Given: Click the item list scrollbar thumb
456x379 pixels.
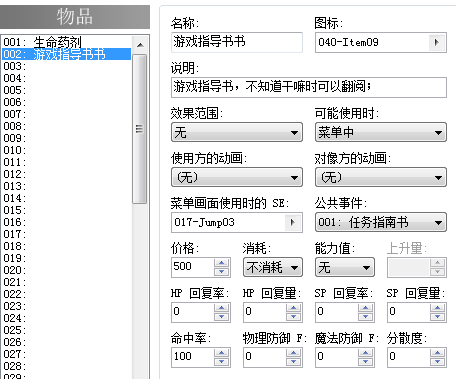Looking at the screenshot, I should tap(140, 129).
